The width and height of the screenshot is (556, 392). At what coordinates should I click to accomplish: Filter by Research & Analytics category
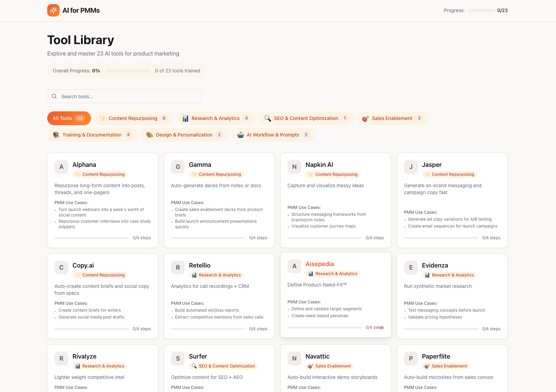pyautogui.click(x=216, y=118)
